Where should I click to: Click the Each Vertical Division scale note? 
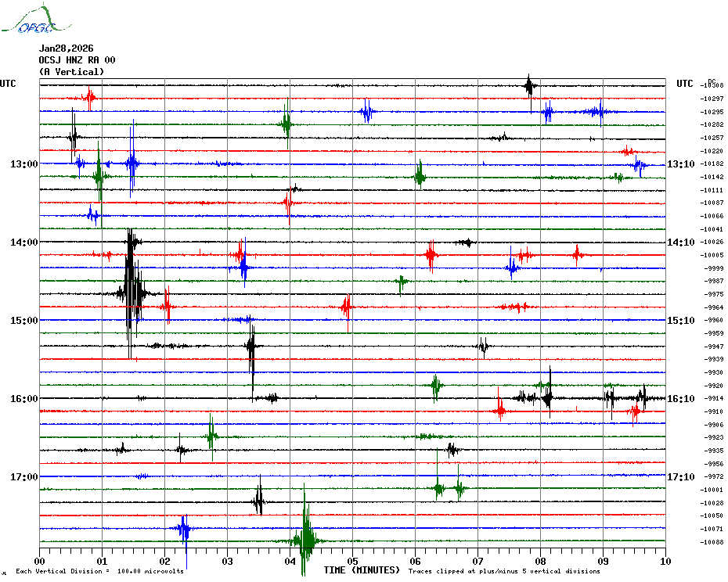[99, 572]
